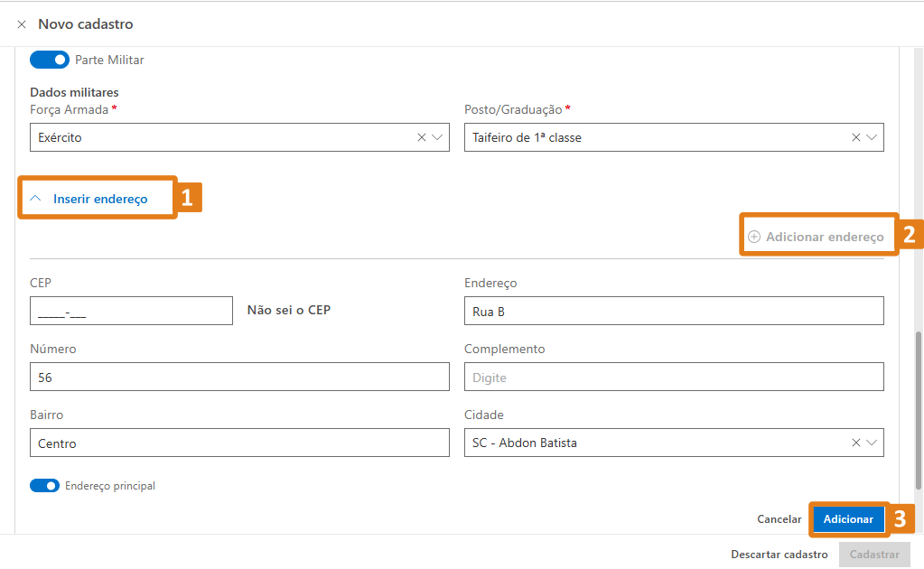
Task: Click Descartar cadastro
Action: pyautogui.click(x=779, y=555)
